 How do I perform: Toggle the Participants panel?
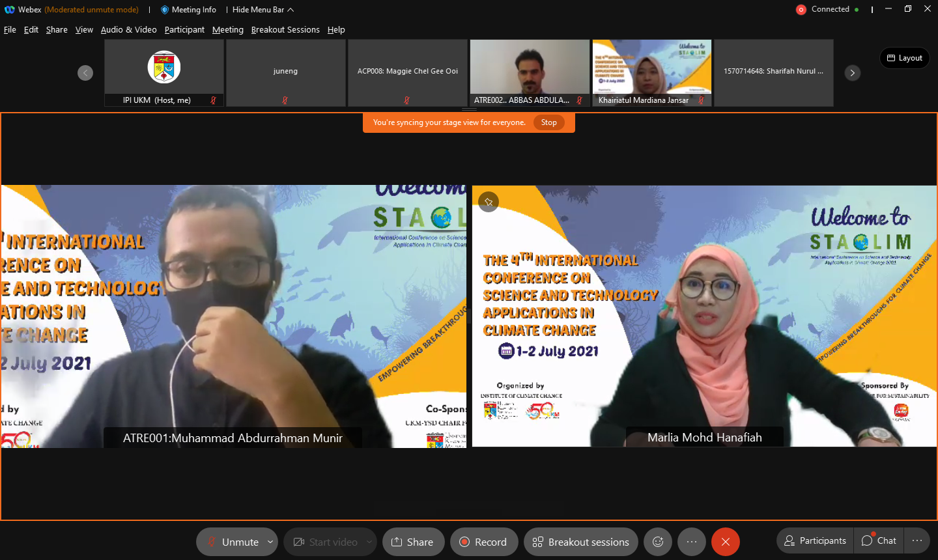[x=815, y=540]
